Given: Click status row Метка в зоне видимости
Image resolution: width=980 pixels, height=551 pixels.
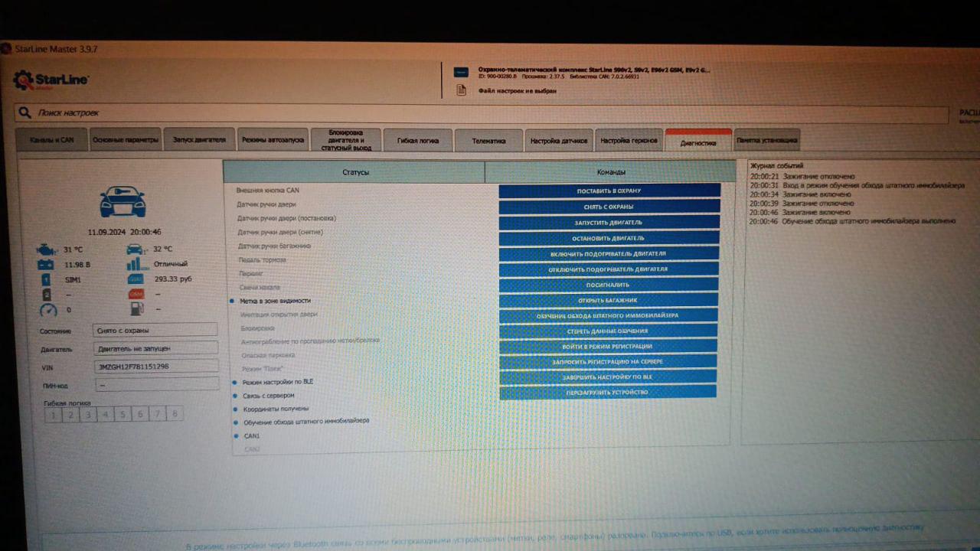Looking at the screenshot, I should tap(275, 301).
